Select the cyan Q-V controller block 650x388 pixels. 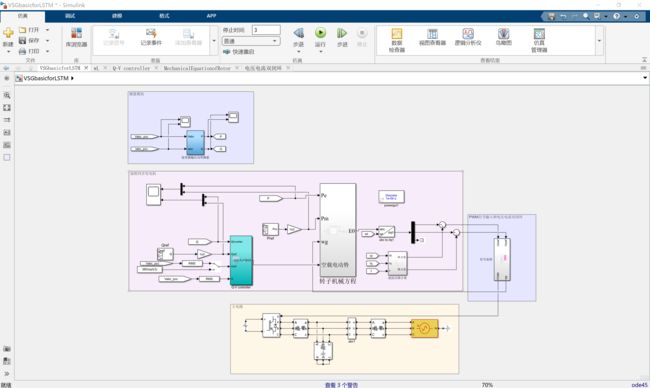point(241,260)
